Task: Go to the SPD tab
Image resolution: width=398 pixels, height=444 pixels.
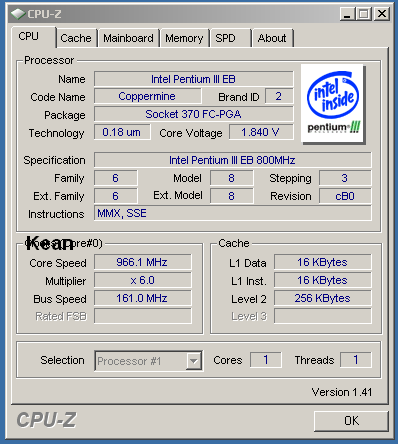Action: tap(231, 38)
